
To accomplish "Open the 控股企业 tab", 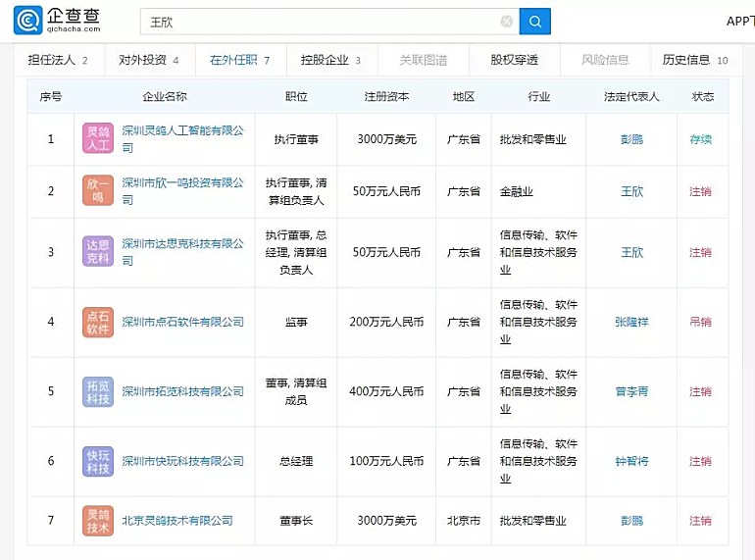I will [330, 60].
